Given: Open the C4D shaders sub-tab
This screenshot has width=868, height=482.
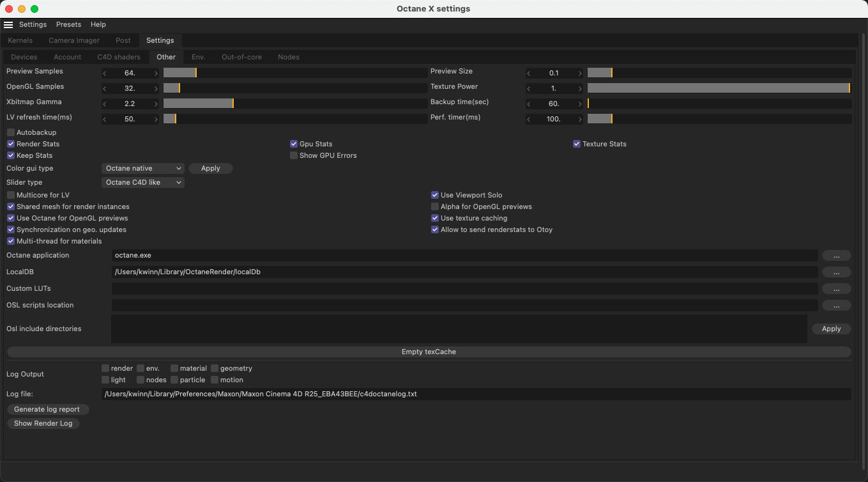Looking at the screenshot, I should coord(119,57).
